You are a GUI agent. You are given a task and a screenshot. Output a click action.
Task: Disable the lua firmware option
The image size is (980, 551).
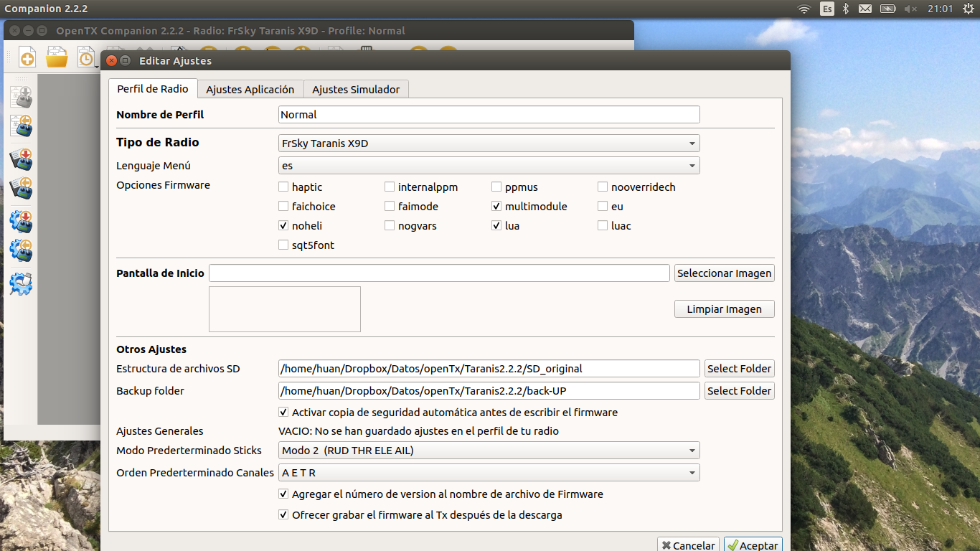coord(496,226)
